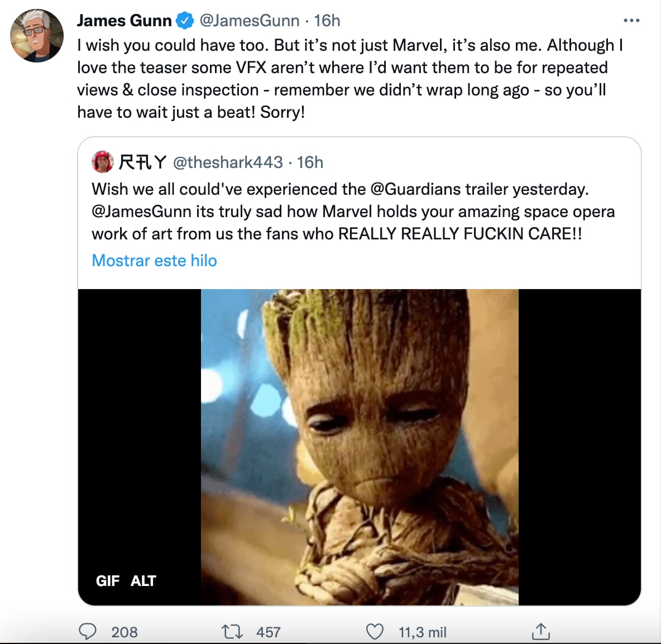Screen dimensions: 661x644
Task: Click the James Gunn display name
Action: pos(124,21)
